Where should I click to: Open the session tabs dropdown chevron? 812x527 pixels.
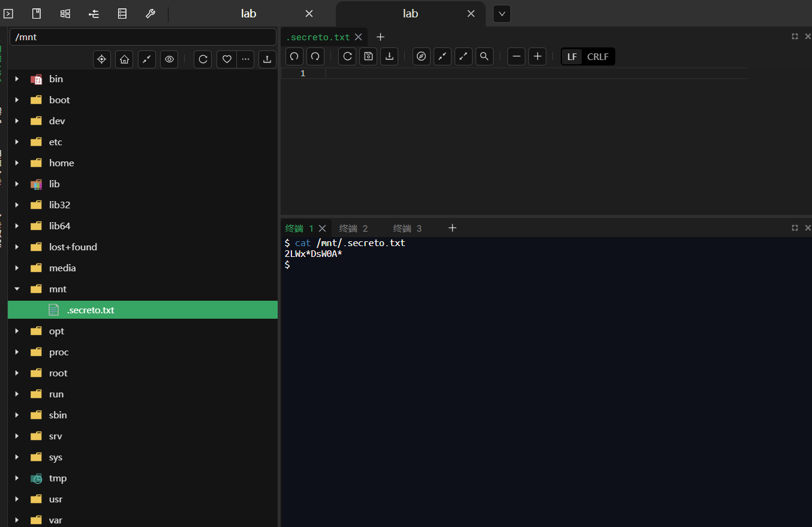pos(502,14)
